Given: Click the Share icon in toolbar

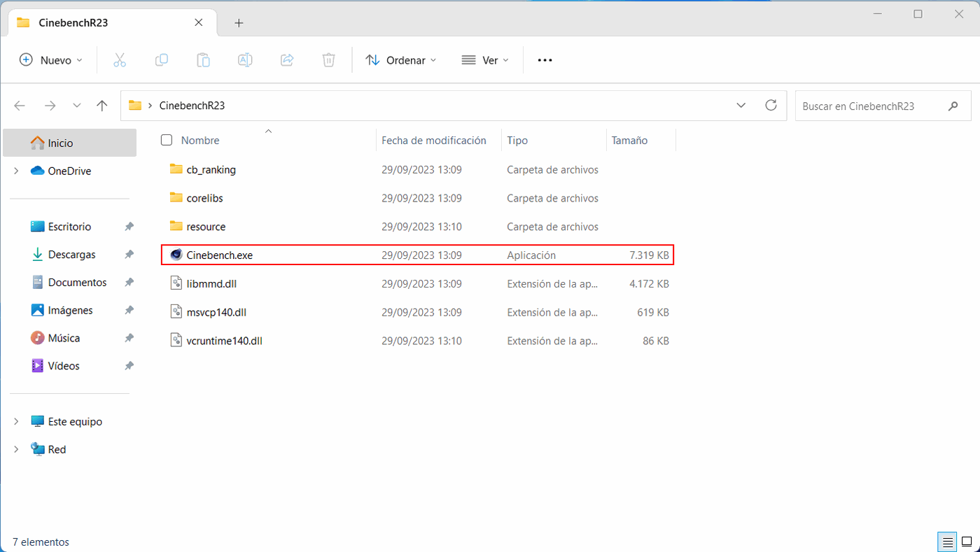Looking at the screenshot, I should pyautogui.click(x=287, y=60).
